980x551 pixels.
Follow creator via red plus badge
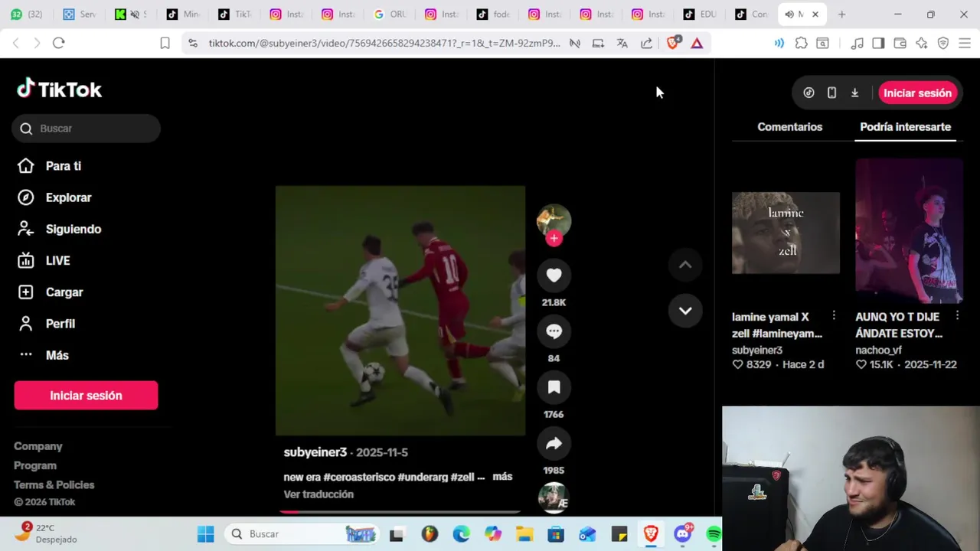554,239
